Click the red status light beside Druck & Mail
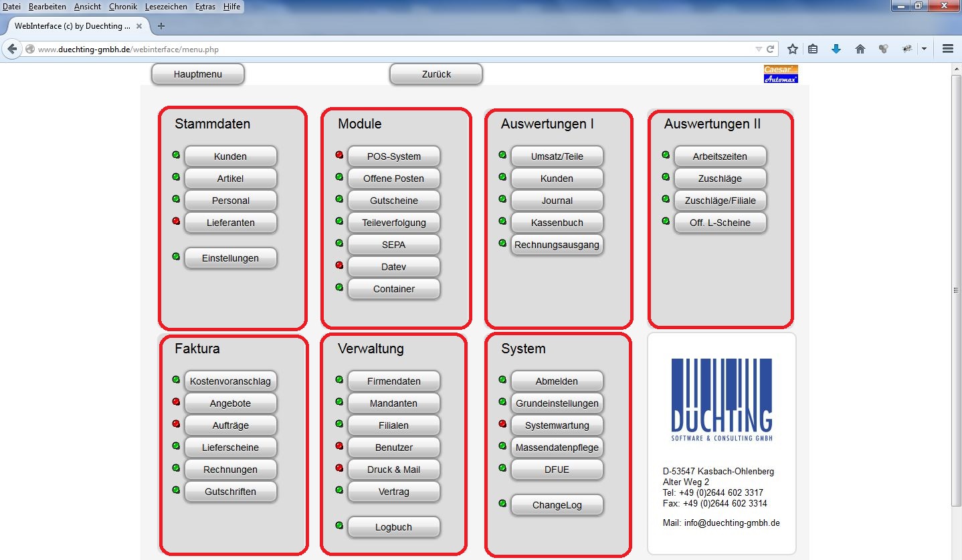This screenshot has width=962, height=560. point(339,468)
